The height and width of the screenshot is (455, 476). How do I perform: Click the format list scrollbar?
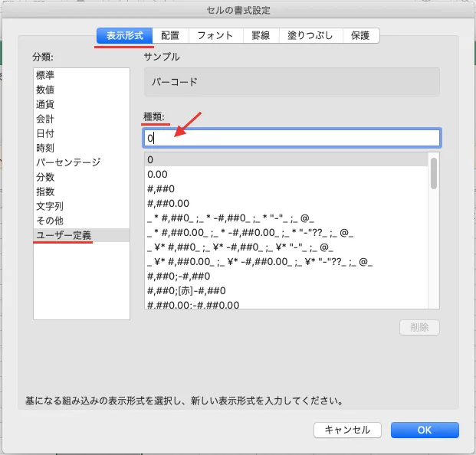pyautogui.click(x=434, y=173)
